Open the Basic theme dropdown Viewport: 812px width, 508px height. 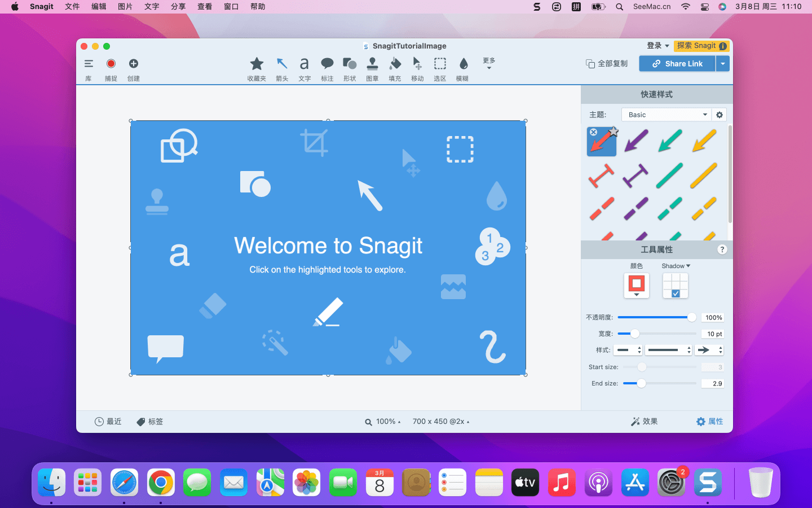[x=666, y=115]
